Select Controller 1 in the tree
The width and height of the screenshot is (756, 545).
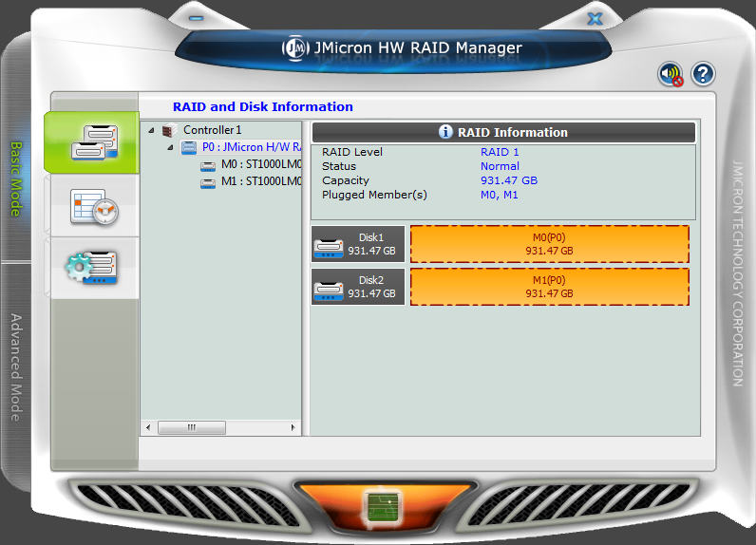point(212,130)
